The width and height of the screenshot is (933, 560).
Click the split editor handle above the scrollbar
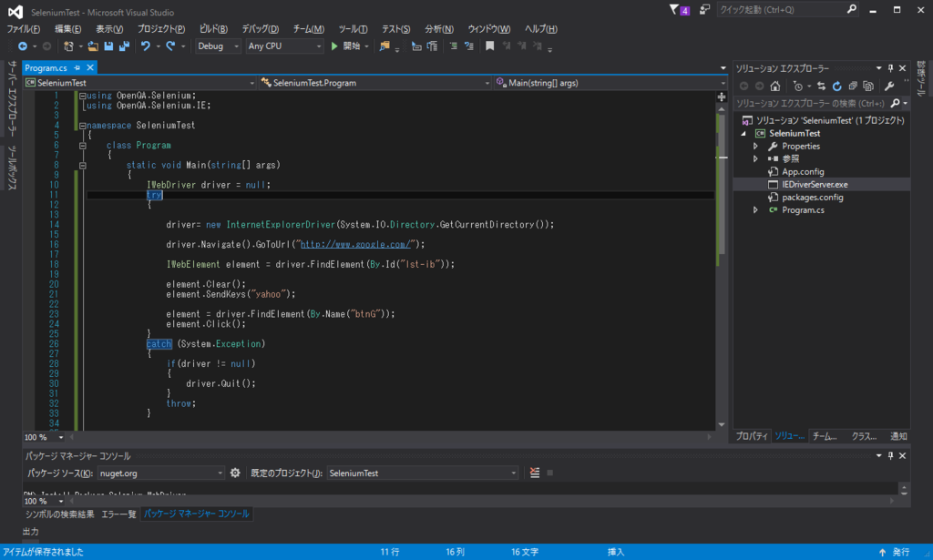(722, 97)
